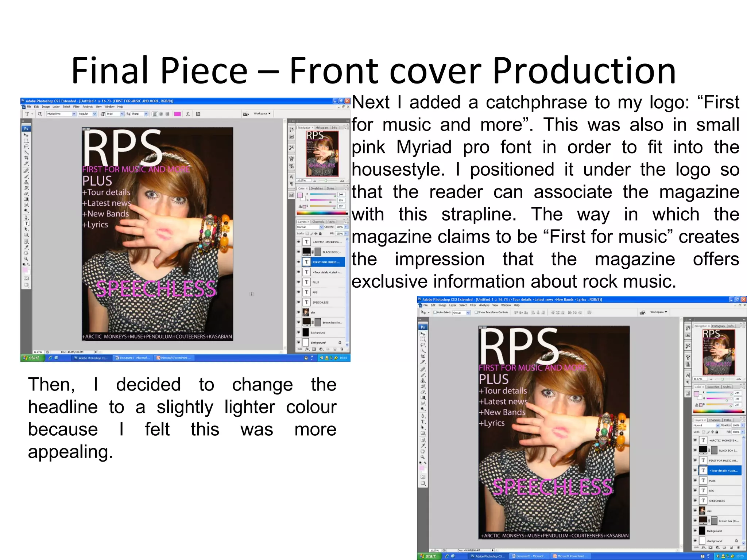The width and height of the screenshot is (747, 560).
Task: Toggle the Character and Paragraph palettes icon
Action: click(x=198, y=114)
